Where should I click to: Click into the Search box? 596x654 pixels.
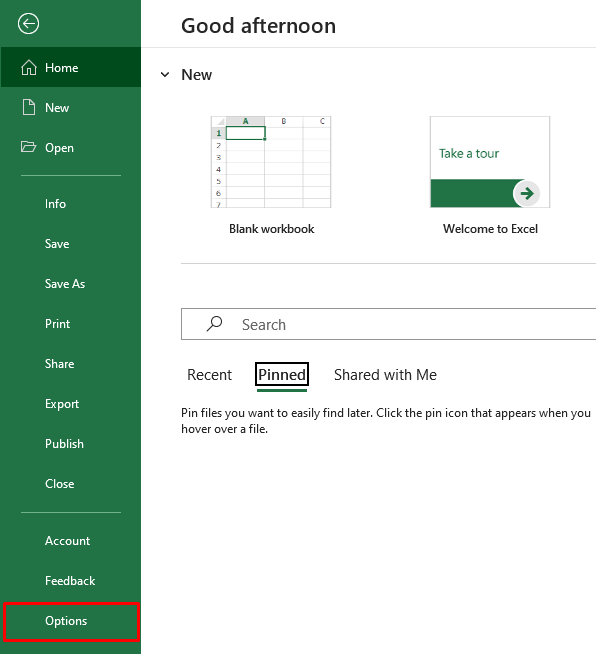(388, 324)
